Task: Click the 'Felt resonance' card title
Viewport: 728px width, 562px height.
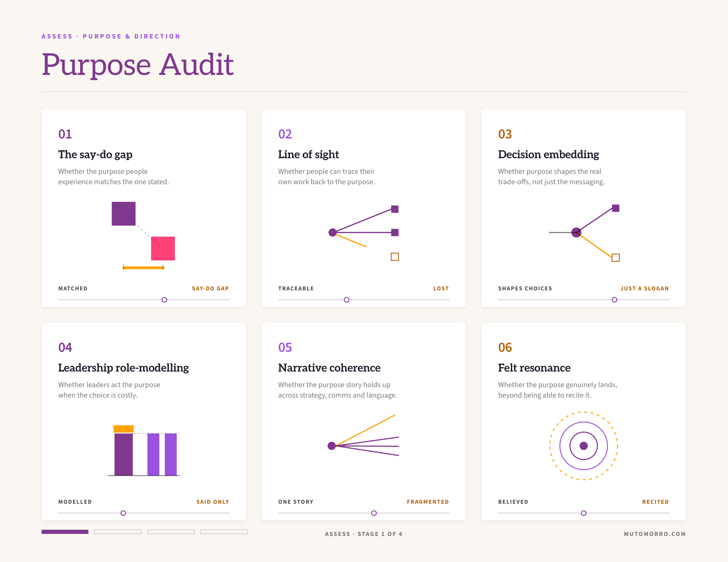Action: tap(534, 368)
